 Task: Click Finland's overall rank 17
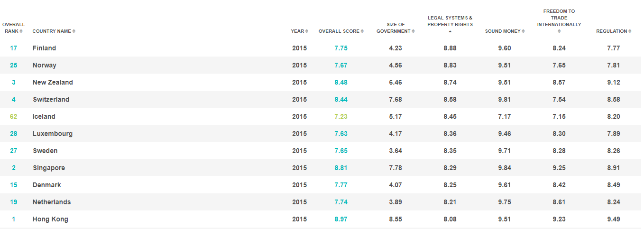(x=13, y=48)
